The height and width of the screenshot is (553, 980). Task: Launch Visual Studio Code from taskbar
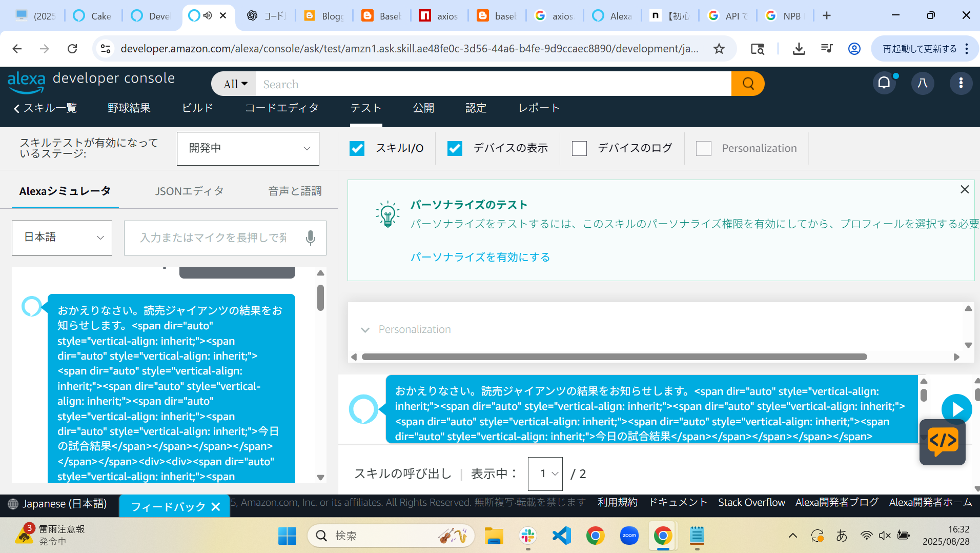[x=561, y=536]
